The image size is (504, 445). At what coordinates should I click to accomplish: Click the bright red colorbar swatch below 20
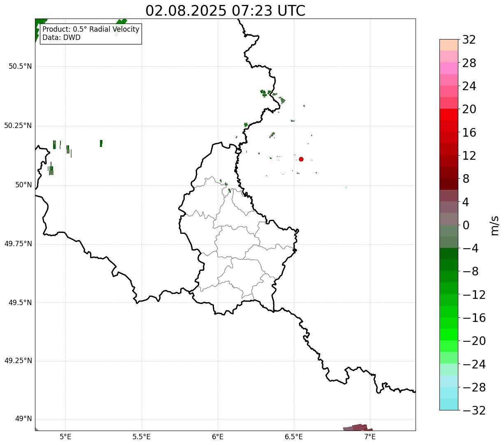click(449, 114)
